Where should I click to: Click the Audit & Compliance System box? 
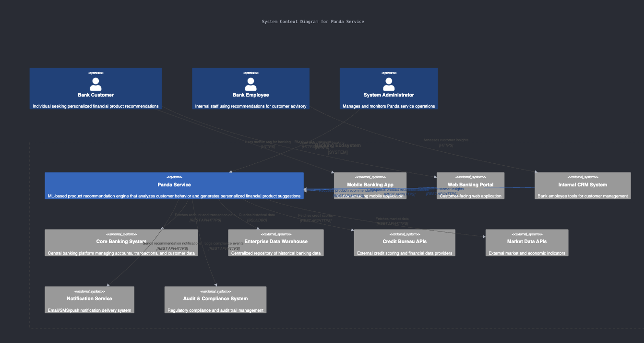(215, 300)
